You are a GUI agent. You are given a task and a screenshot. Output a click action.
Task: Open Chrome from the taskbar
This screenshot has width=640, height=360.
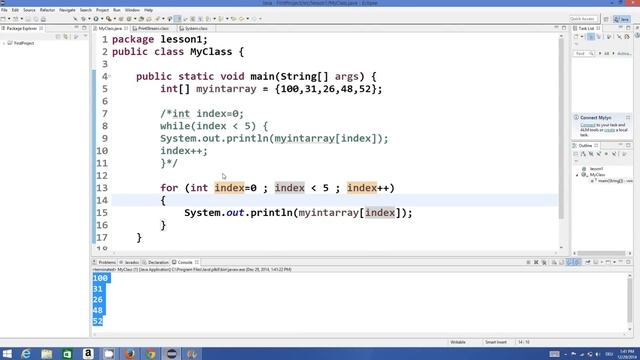pyautogui.click(x=151, y=353)
